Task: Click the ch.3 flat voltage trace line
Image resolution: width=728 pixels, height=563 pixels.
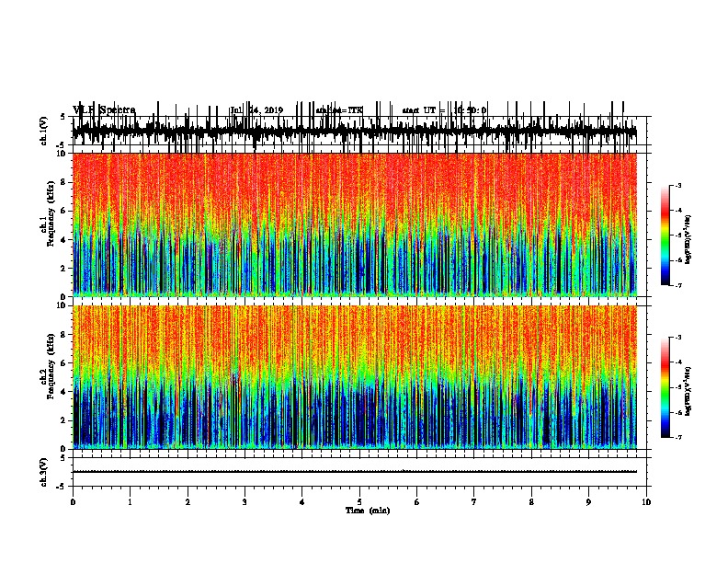Action: (x=355, y=472)
